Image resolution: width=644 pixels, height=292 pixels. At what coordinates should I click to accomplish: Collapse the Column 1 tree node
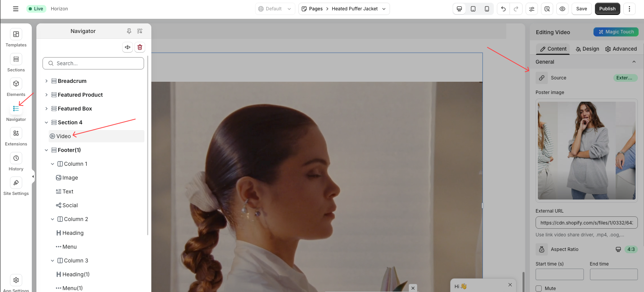click(52, 164)
